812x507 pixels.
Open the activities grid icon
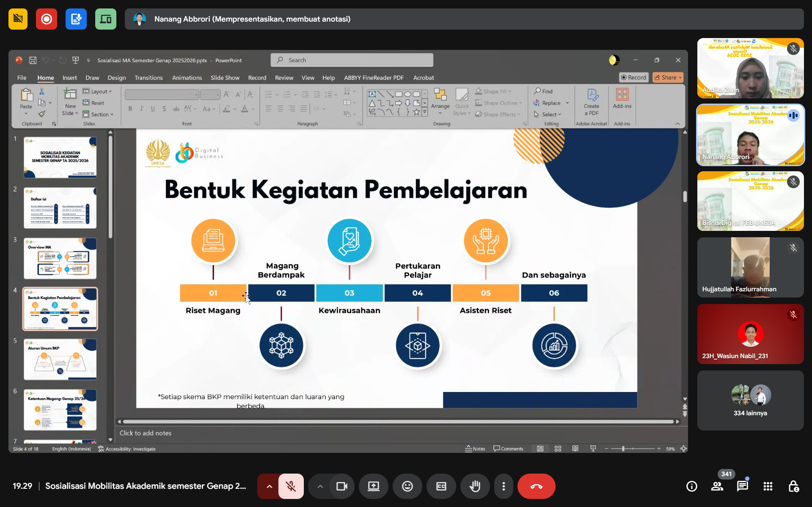[x=768, y=486]
